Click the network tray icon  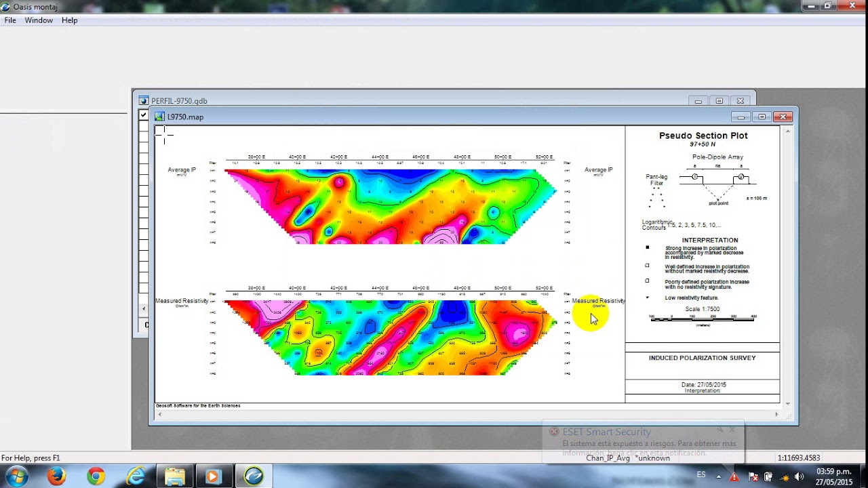[x=784, y=476]
